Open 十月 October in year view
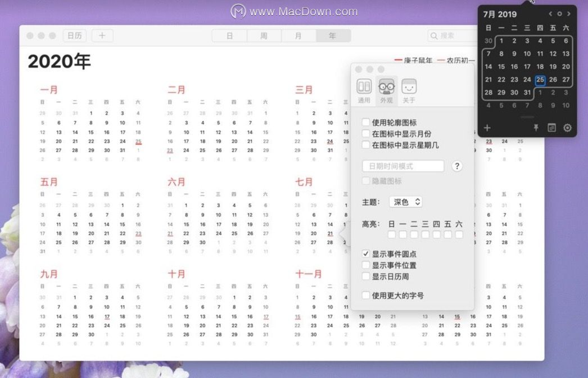 (x=177, y=273)
